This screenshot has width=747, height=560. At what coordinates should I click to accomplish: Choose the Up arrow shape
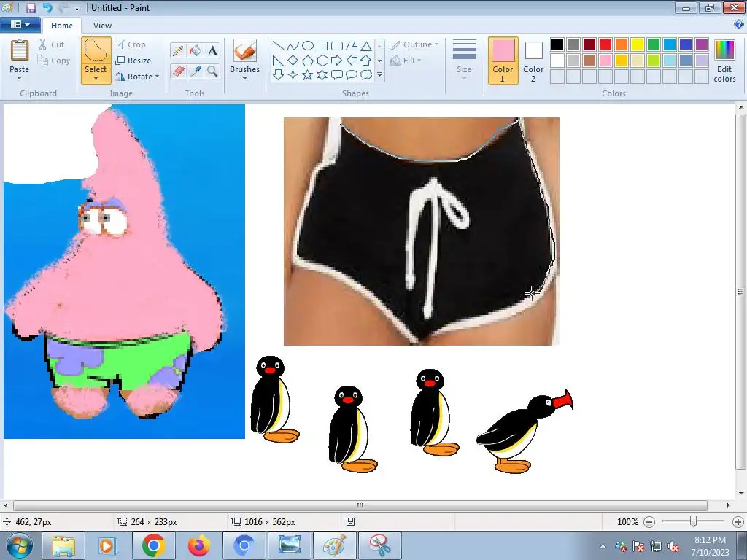point(366,61)
